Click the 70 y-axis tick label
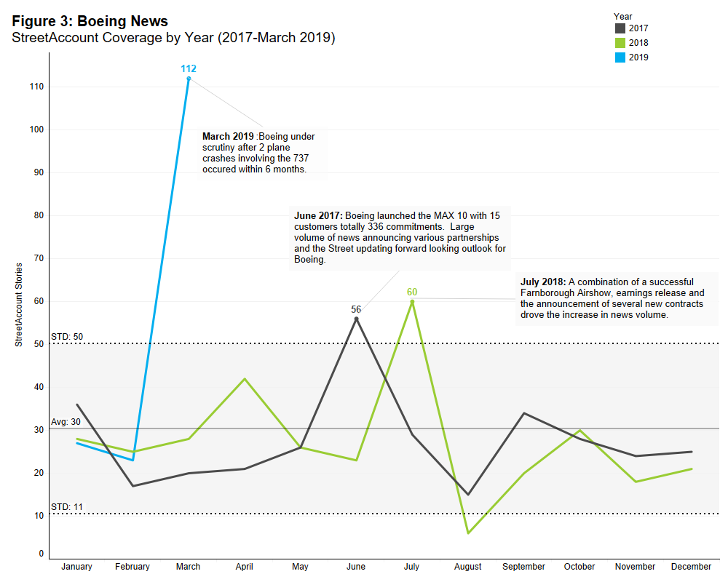This screenshot has height=582, width=728. point(39,258)
